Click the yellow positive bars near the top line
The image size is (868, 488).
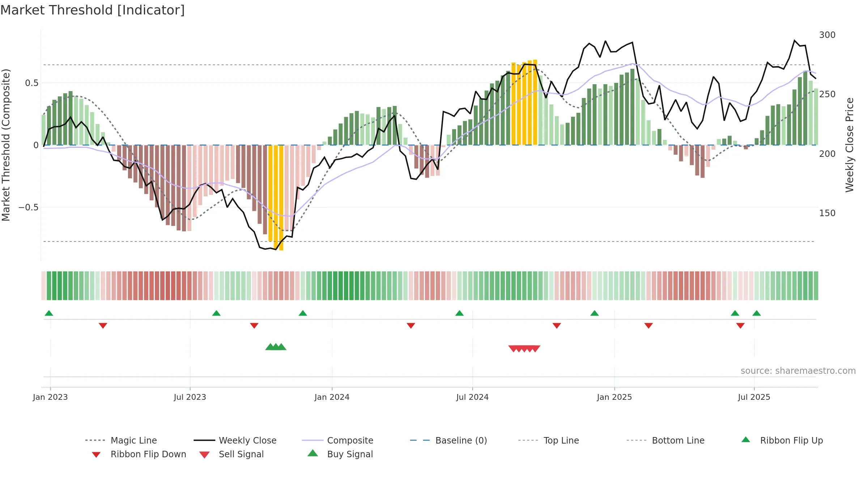524,103
